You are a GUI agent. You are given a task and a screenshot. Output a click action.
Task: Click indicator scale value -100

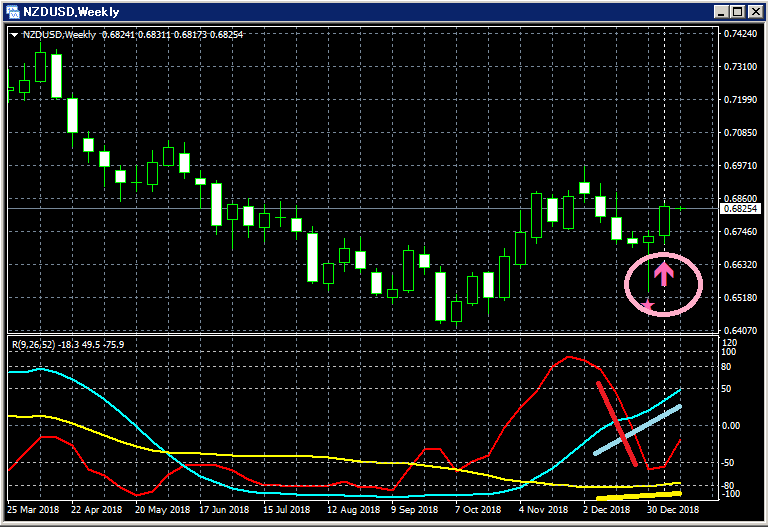[x=731, y=494]
